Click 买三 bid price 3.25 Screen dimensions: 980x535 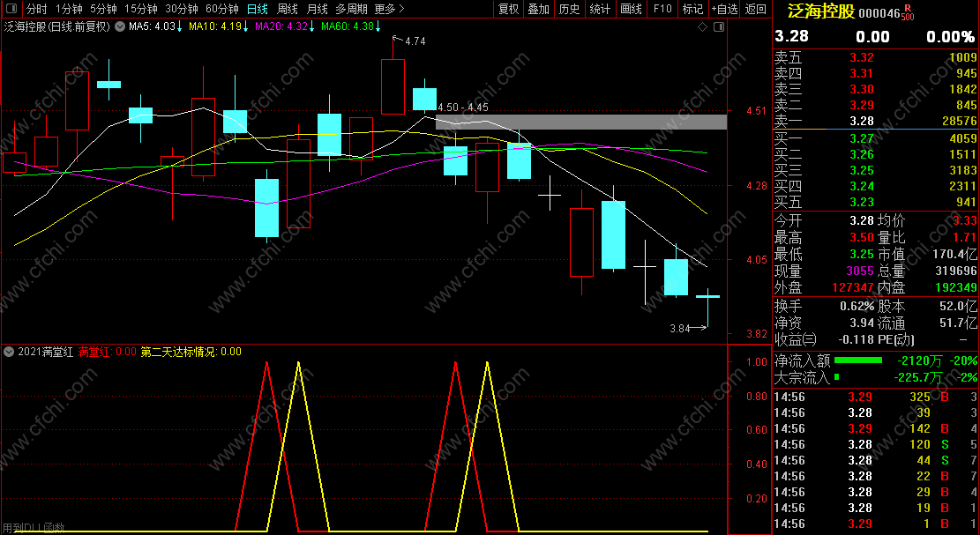(861, 170)
